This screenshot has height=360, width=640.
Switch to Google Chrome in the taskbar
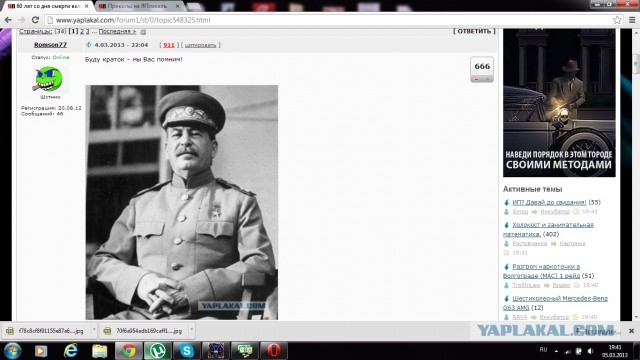(x=129, y=351)
